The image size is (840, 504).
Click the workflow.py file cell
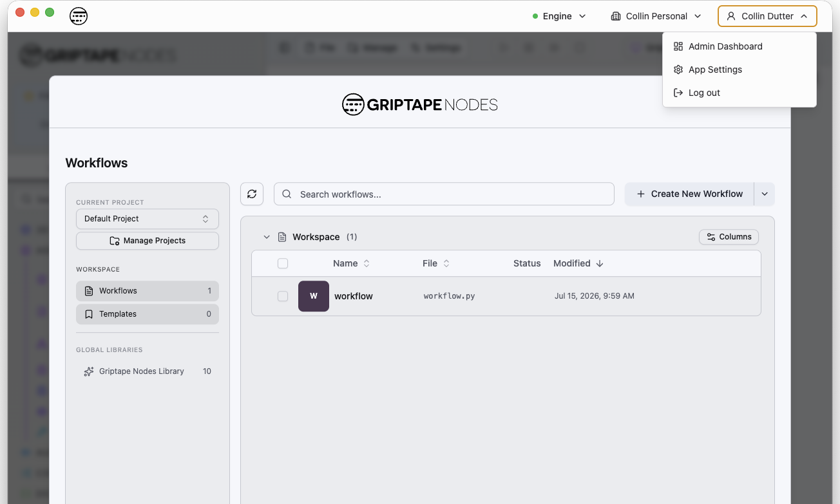pos(450,296)
